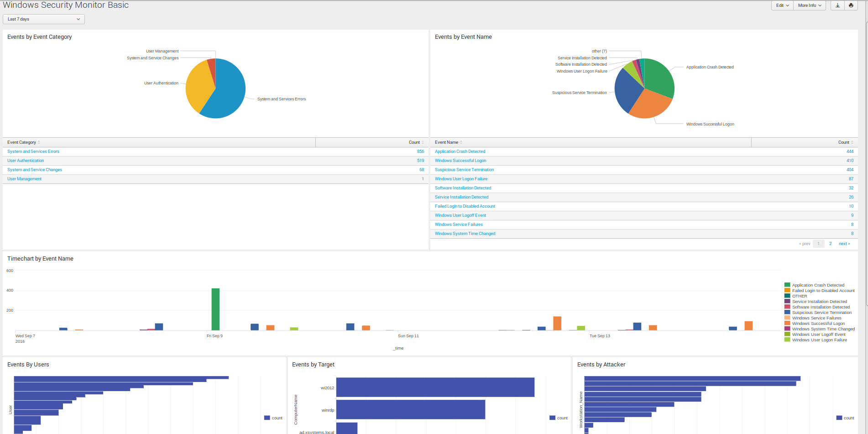Click Suspicious Service Termination table entry
Viewport: 868px width, 434px height.
point(464,170)
